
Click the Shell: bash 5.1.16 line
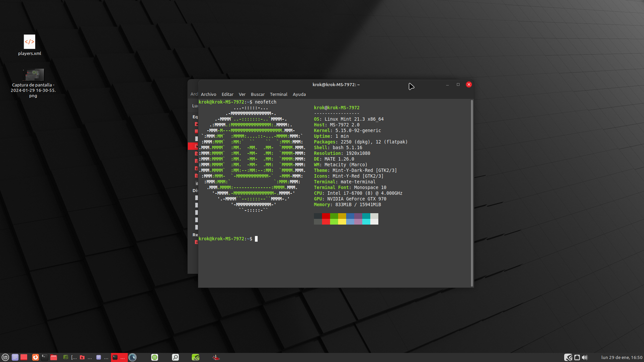click(x=338, y=148)
